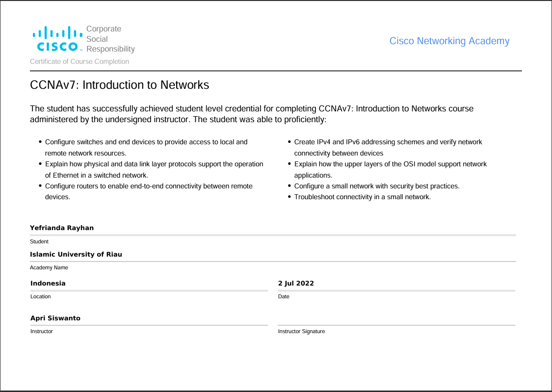The height and width of the screenshot is (392, 552).
Task: Click the Corporate Social Responsibility text
Action: tap(110, 39)
